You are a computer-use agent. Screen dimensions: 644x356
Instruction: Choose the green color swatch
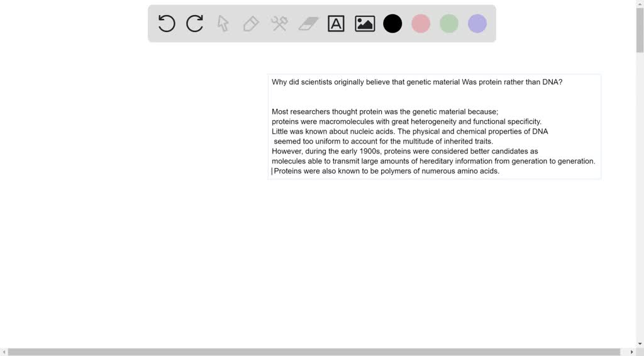pos(449,23)
